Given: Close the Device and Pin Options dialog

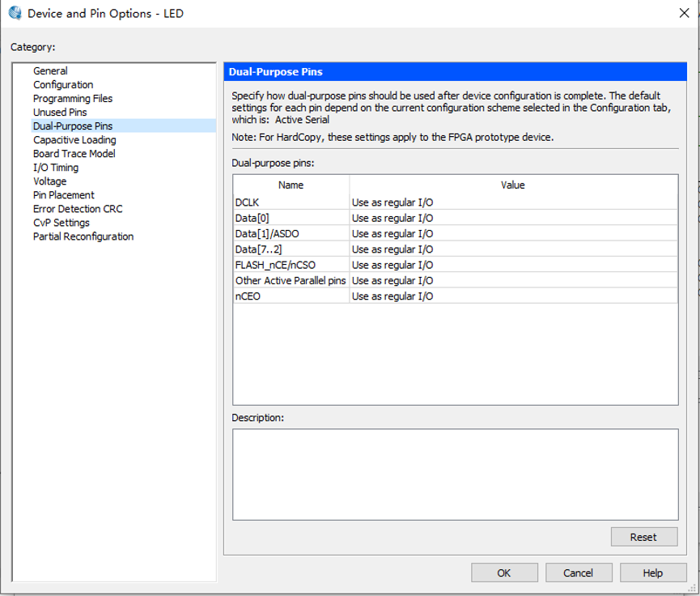Looking at the screenshot, I should (x=682, y=13).
